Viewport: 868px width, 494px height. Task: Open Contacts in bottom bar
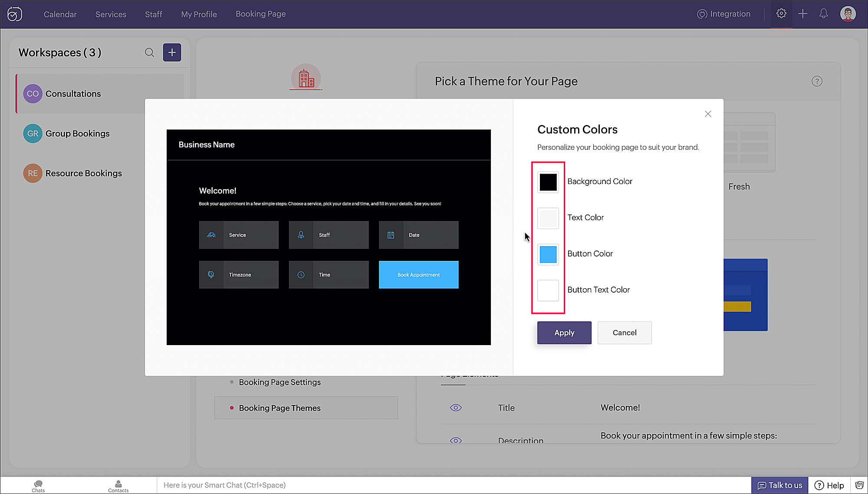pyautogui.click(x=118, y=486)
